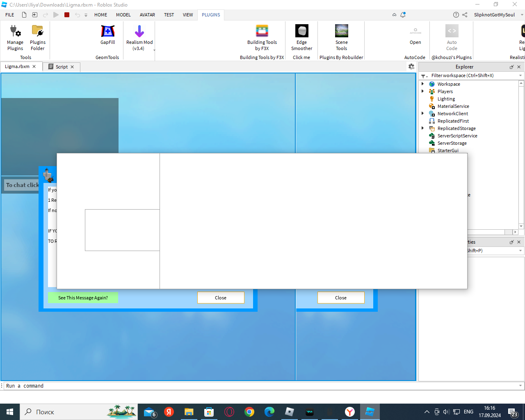The height and width of the screenshot is (420, 525).
Task: Open the Filter workspace dropdown arrow
Action: [x=520, y=75]
